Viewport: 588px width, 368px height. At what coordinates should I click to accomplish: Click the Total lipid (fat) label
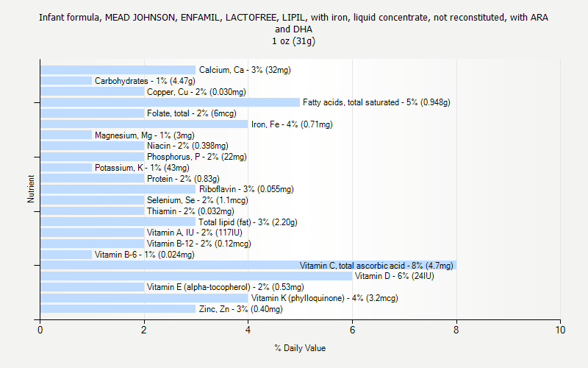tap(248, 222)
